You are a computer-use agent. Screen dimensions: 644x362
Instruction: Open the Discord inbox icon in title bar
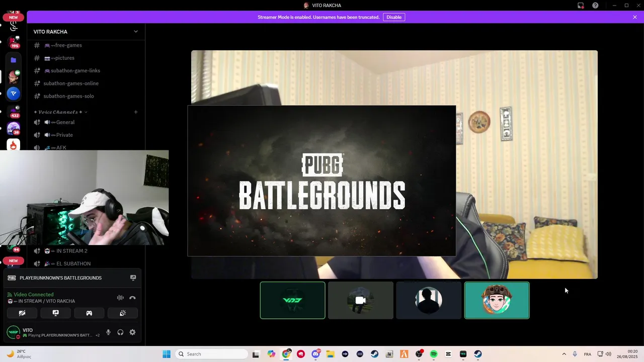click(x=581, y=6)
